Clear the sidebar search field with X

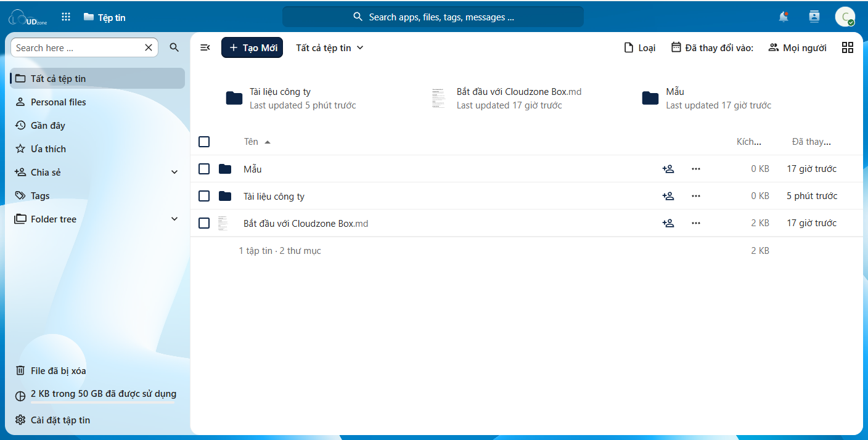(149, 47)
